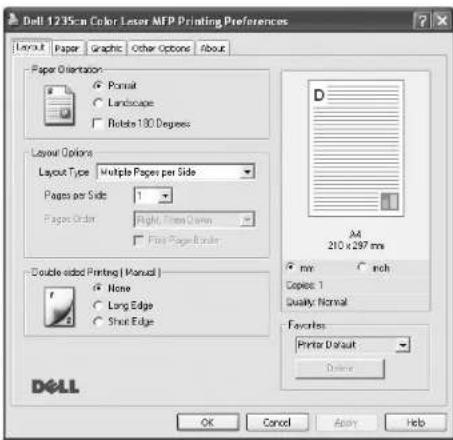Toggle Print Page Border checkbox
Viewport: 453px width, 440px height.
[x=138, y=240]
